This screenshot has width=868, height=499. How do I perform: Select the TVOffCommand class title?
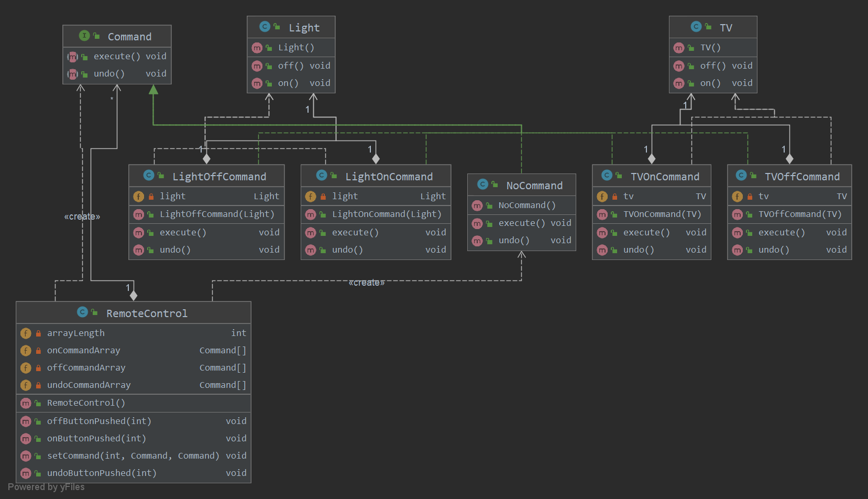pyautogui.click(x=802, y=177)
